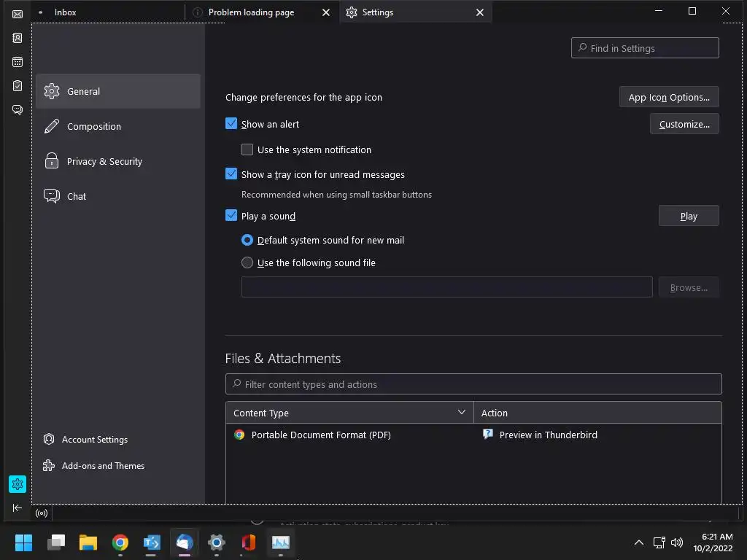Open Task View on the taskbar
Screen dimensions: 747x560
(x=55, y=542)
